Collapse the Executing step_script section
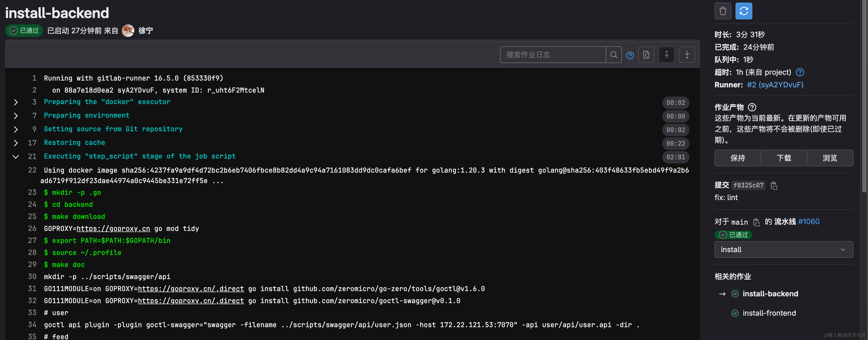The height and width of the screenshot is (340, 868). point(16,157)
